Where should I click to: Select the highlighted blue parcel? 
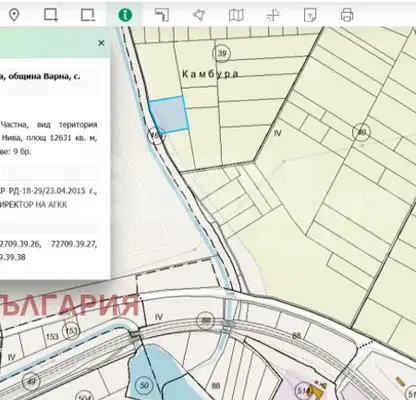click(170, 114)
